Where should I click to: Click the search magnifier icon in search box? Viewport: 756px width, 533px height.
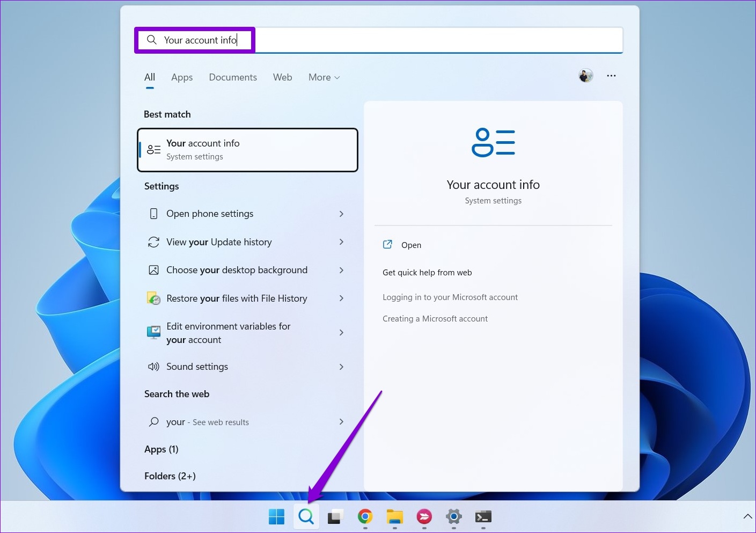pos(152,40)
